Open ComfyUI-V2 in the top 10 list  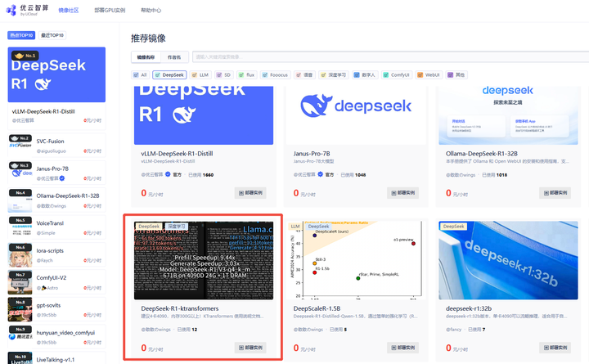(52, 277)
